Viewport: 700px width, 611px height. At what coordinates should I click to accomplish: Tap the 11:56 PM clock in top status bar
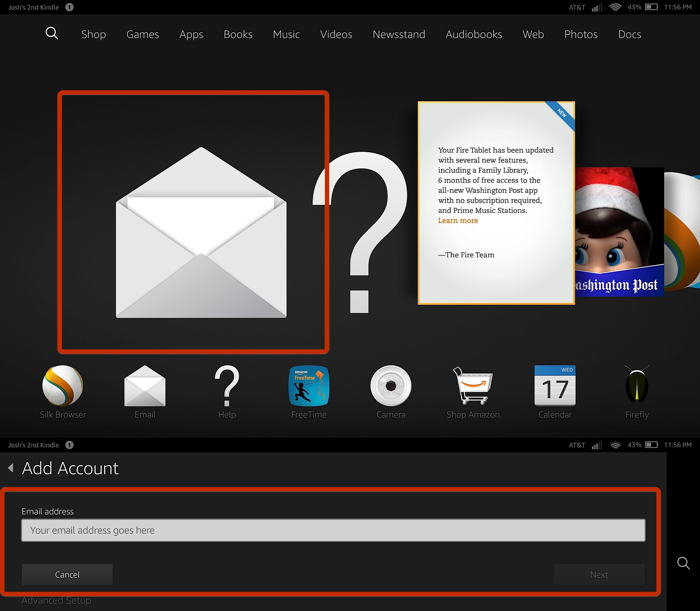[678, 7]
